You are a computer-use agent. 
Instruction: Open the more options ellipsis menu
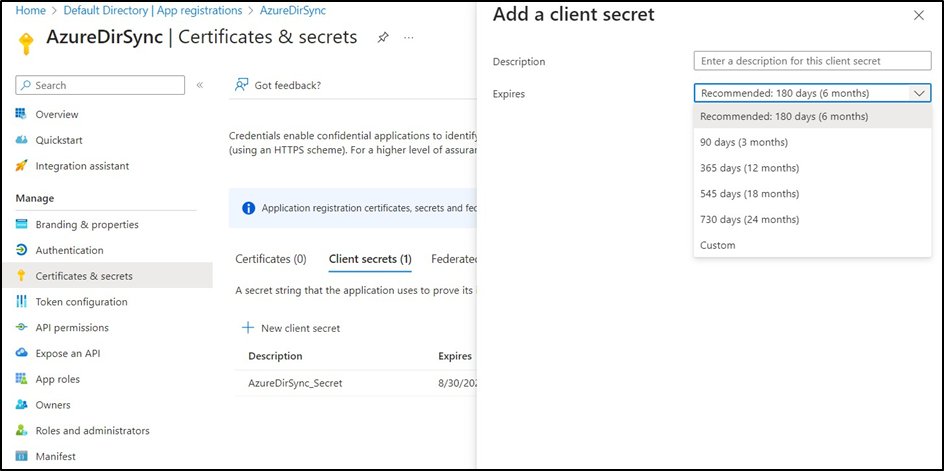(x=409, y=38)
